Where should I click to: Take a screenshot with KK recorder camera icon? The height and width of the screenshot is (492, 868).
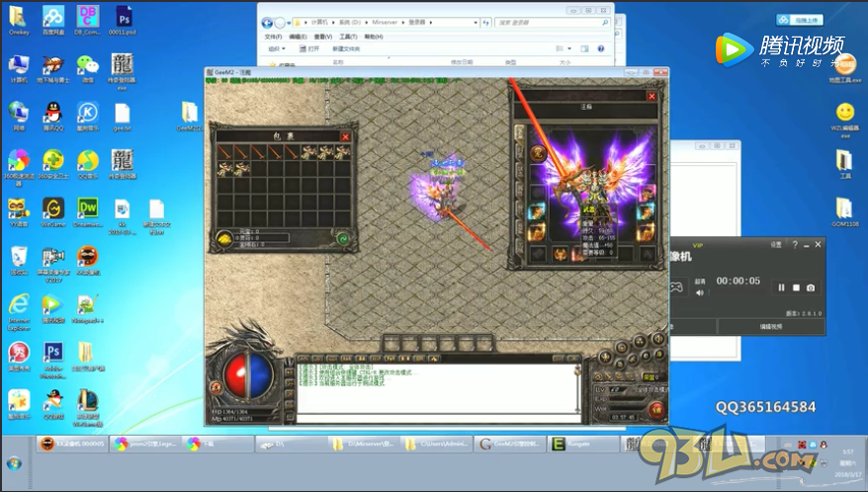(811, 287)
